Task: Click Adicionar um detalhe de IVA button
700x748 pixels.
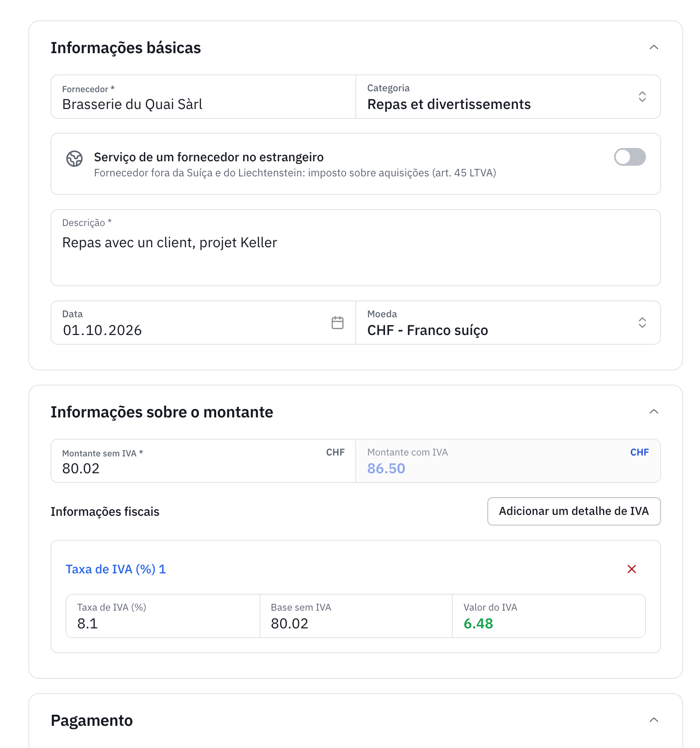Action: click(574, 511)
